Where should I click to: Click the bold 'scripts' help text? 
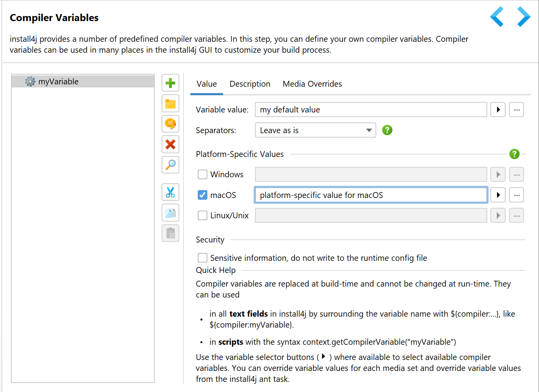[x=231, y=342]
